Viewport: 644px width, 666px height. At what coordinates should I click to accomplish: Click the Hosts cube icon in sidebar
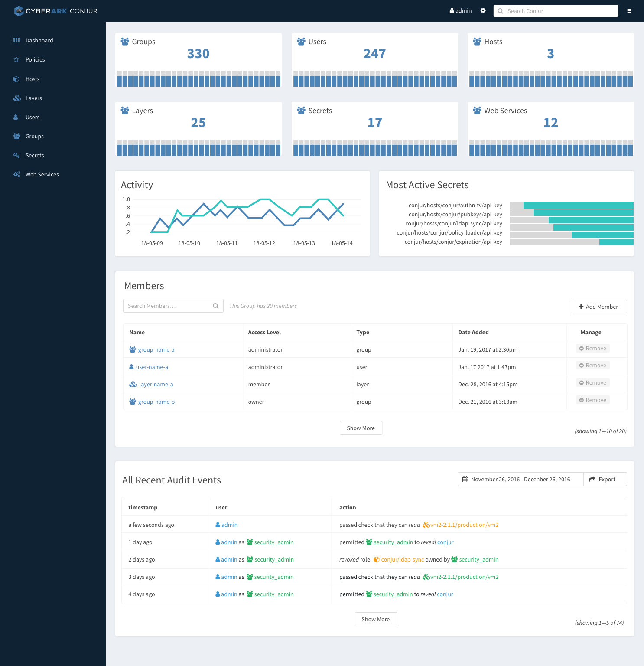pos(16,79)
